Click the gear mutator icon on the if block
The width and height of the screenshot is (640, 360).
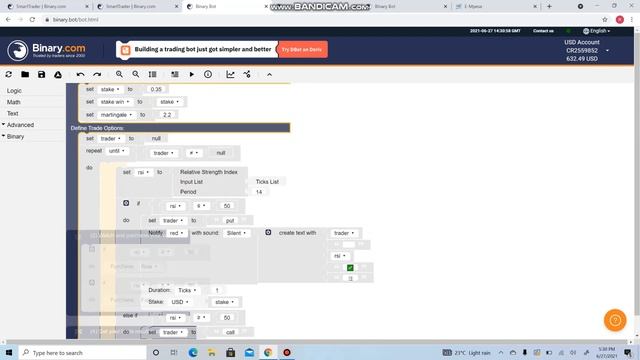click(x=126, y=203)
